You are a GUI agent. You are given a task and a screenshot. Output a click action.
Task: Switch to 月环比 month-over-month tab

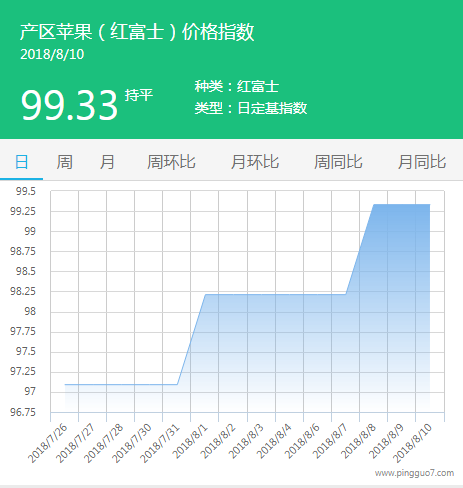(x=255, y=162)
